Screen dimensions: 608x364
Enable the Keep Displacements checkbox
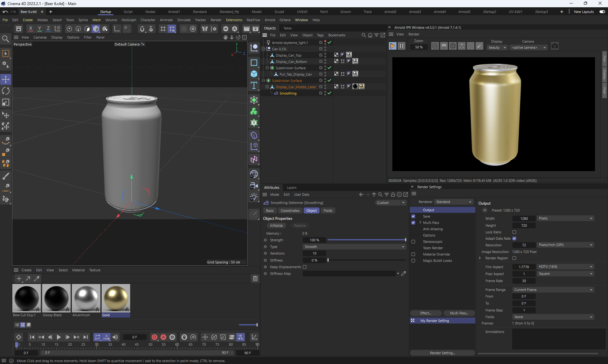(305, 267)
